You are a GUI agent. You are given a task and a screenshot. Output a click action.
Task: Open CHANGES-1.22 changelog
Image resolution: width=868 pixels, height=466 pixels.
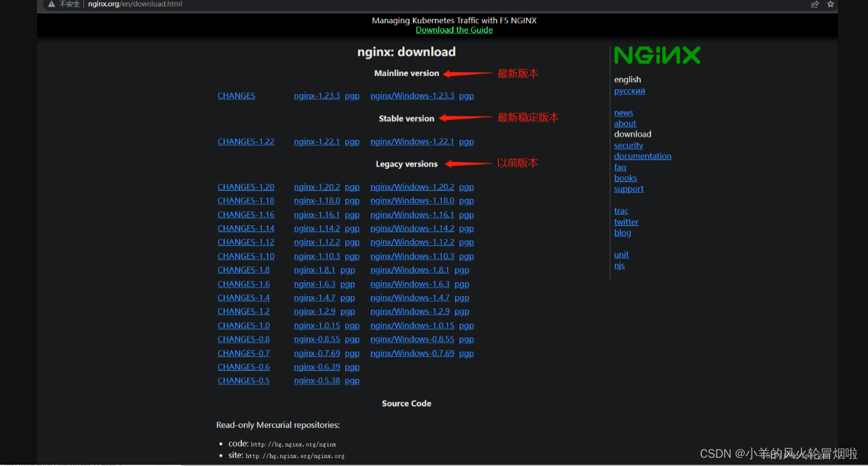coord(246,141)
